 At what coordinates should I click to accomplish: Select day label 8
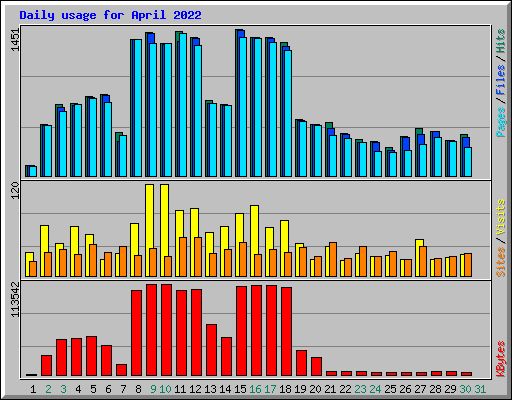click(138, 389)
